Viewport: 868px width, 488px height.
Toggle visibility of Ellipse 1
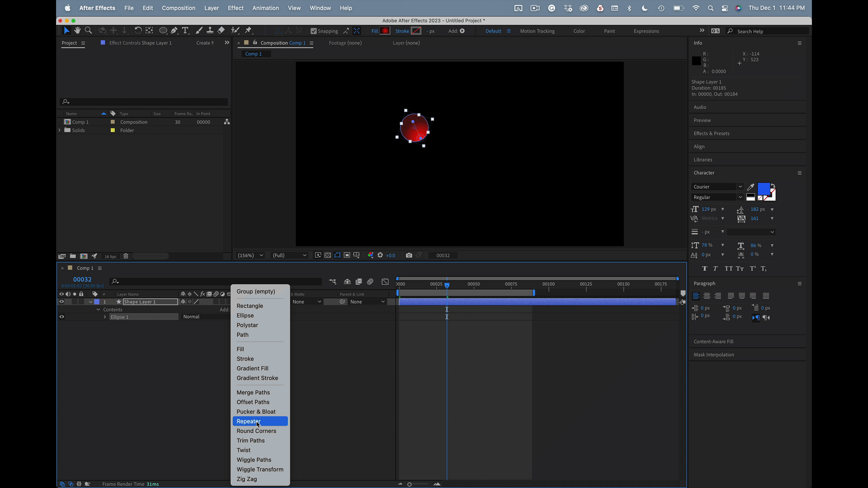click(x=61, y=317)
